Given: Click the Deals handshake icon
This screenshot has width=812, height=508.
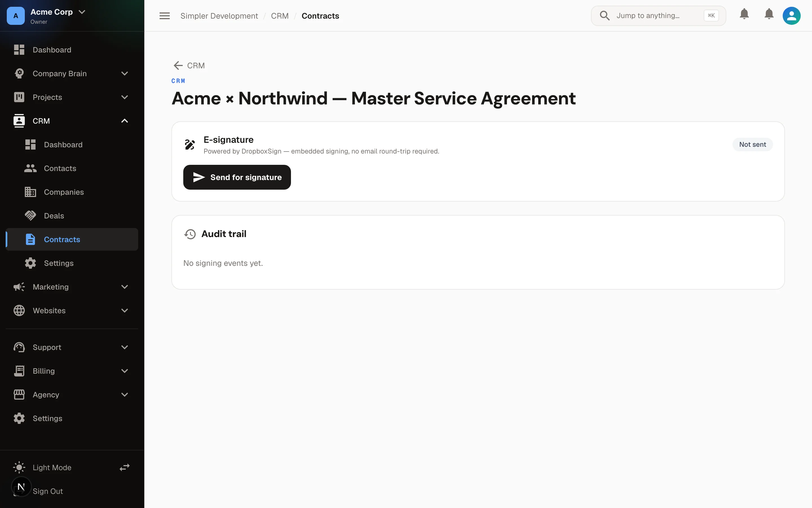Looking at the screenshot, I should [x=30, y=216].
